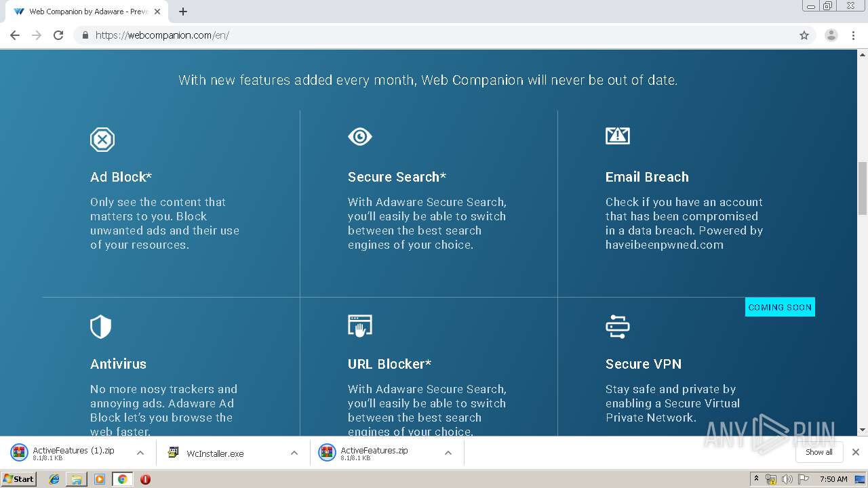The image size is (868, 488).
Task: Expand options for ActiveFeatures.zip download
Action: click(448, 453)
